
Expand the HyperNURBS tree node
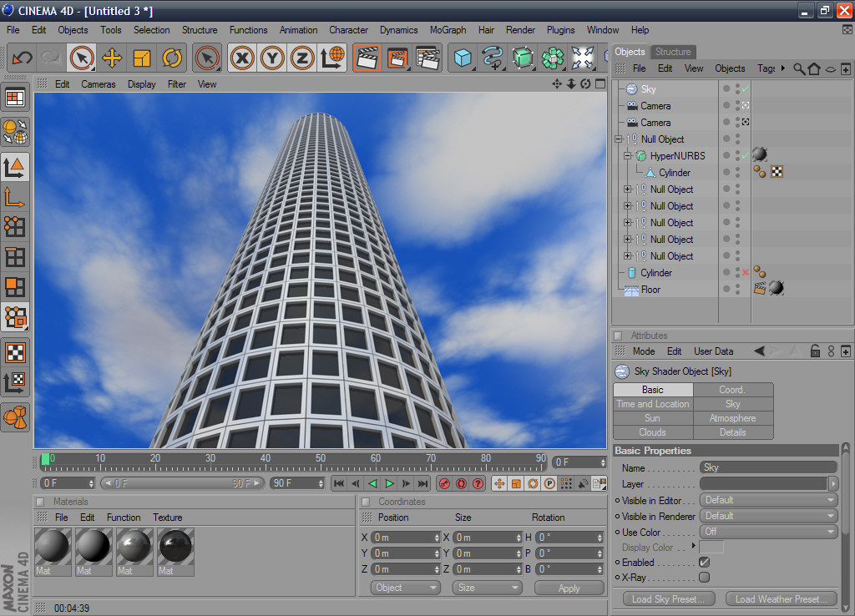(628, 156)
